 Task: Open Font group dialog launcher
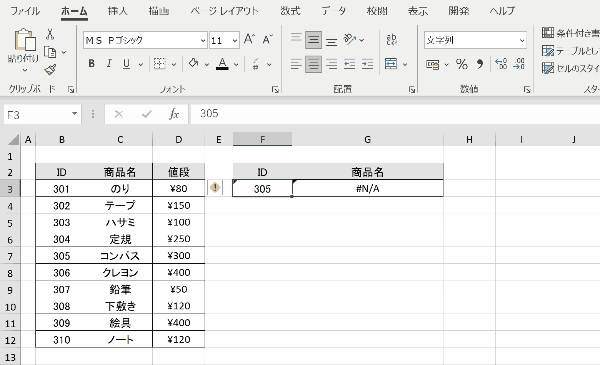(x=275, y=90)
